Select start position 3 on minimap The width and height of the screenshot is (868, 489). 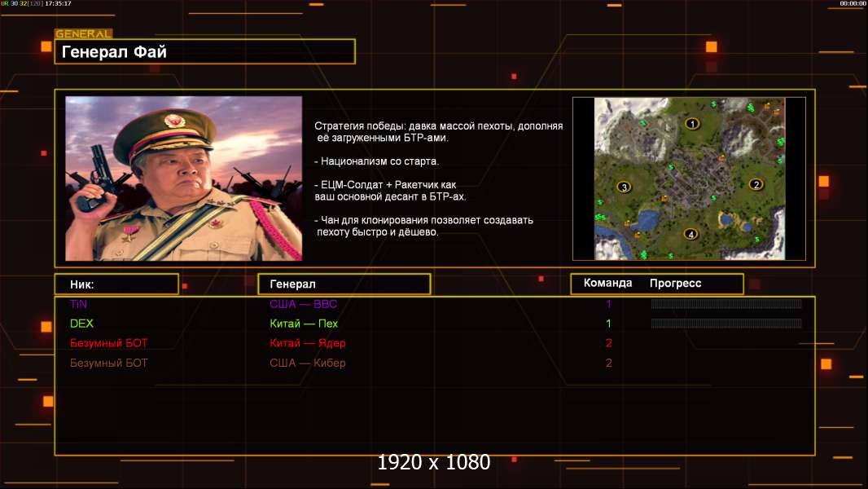point(624,187)
